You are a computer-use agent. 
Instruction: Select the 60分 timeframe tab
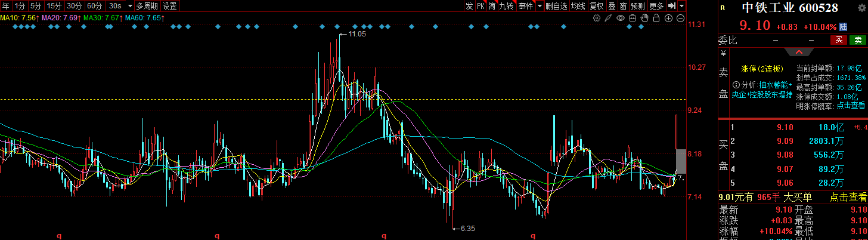coord(94,6)
